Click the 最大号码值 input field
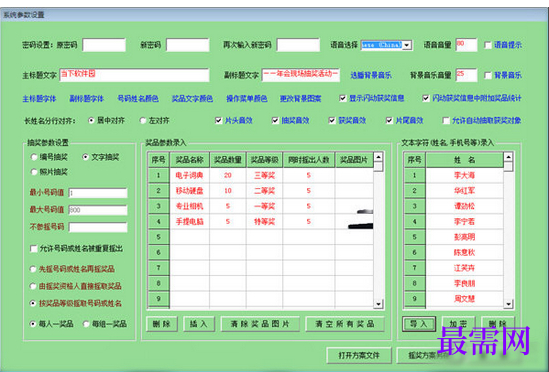This screenshot has width=549, height=372. (x=98, y=210)
